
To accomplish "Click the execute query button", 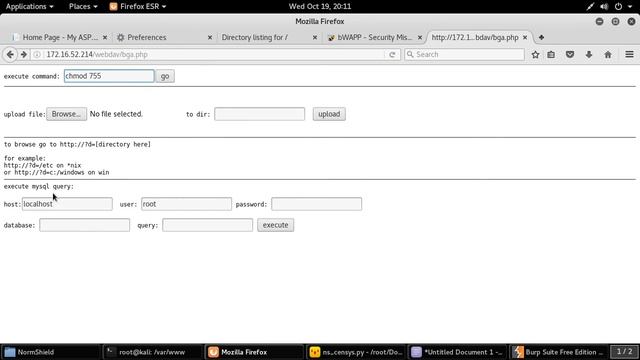I will tap(276, 225).
